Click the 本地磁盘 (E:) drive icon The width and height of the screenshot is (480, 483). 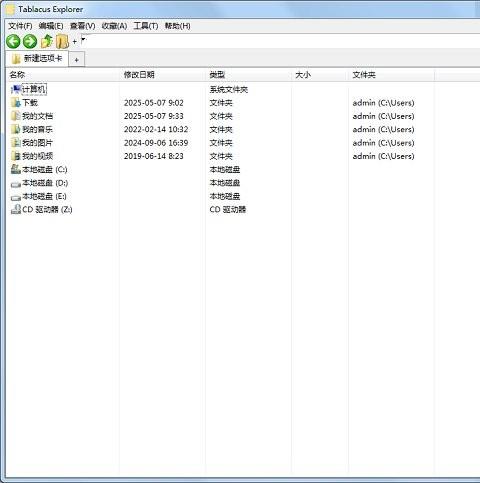pyautogui.click(x=16, y=197)
